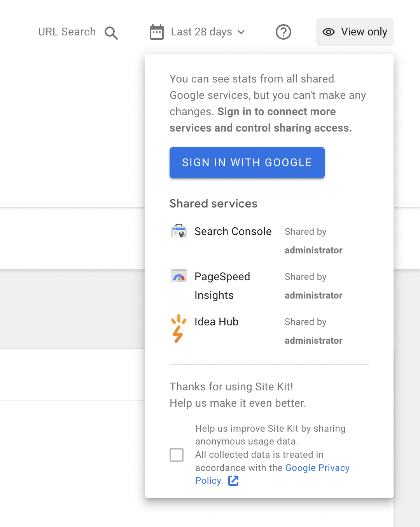Select Idea Hub in shared services
The width and height of the screenshot is (420, 527).
tap(216, 322)
